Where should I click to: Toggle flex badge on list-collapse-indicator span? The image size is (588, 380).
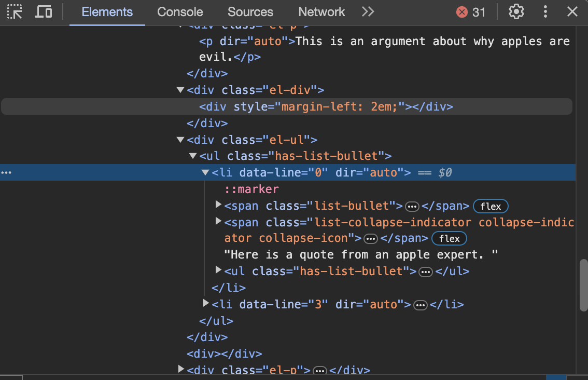450,238
